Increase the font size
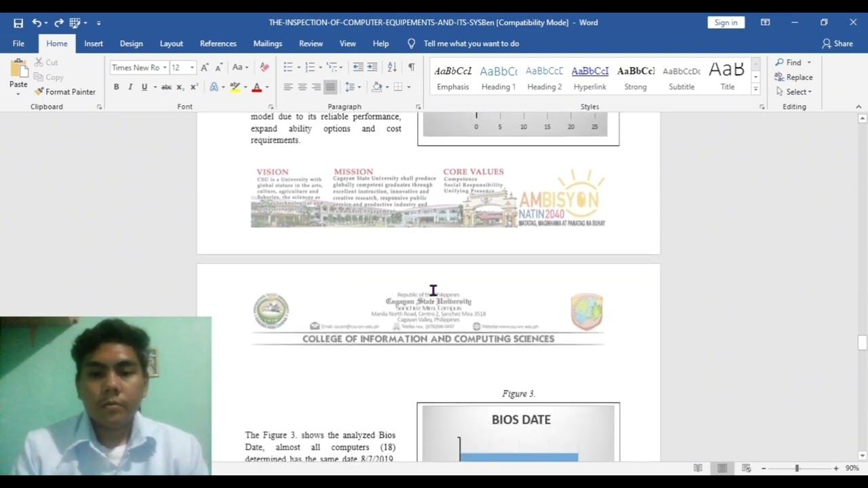Viewport: 868px width, 488px height. [205, 68]
